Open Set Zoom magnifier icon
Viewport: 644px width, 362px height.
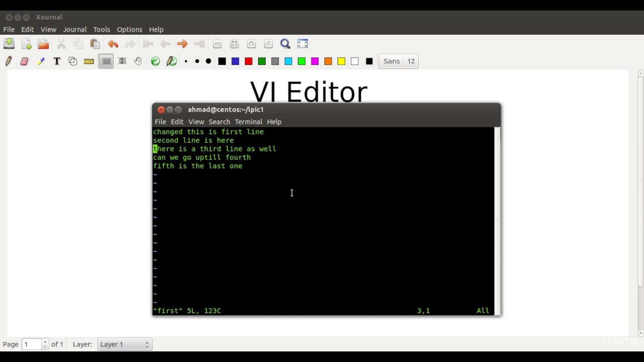click(286, 44)
